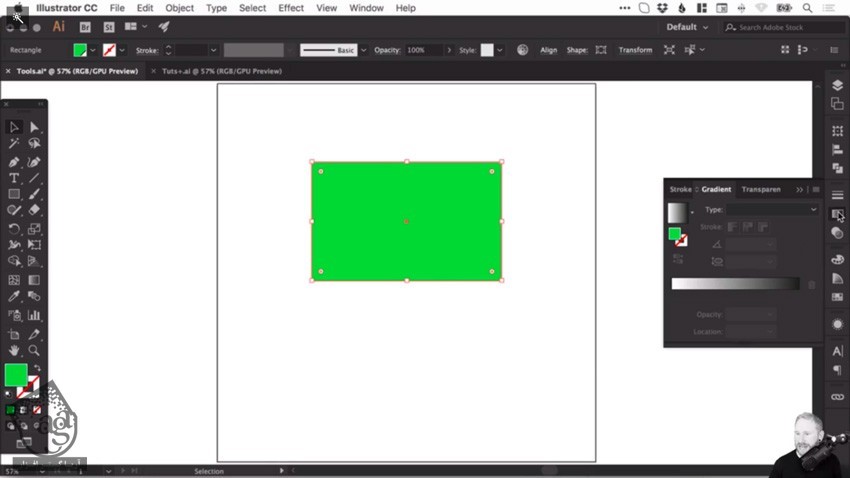Open the Character panel icon
Image resolution: width=850 pixels, height=478 pixels.
coord(837,351)
